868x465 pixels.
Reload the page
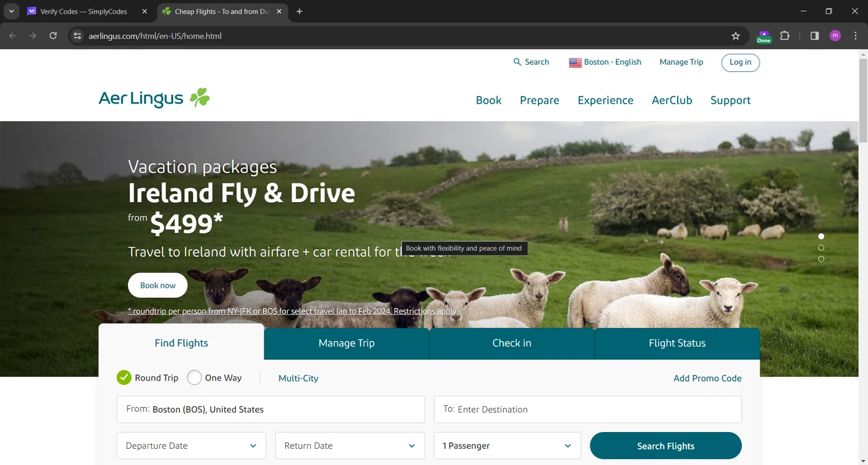click(x=53, y=36)
